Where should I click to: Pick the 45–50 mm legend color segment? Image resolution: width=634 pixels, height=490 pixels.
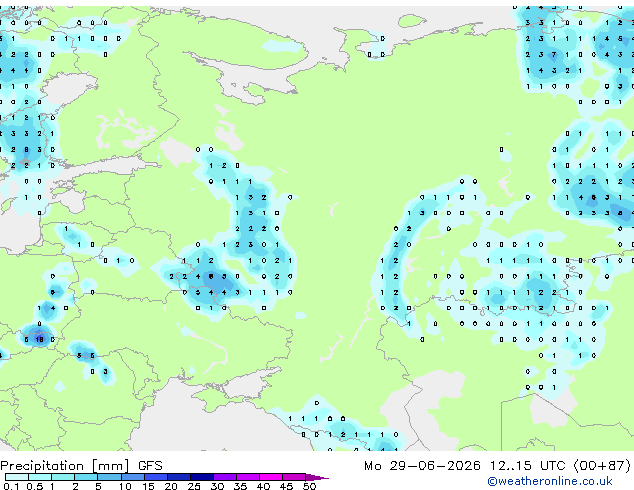point(294,477)
